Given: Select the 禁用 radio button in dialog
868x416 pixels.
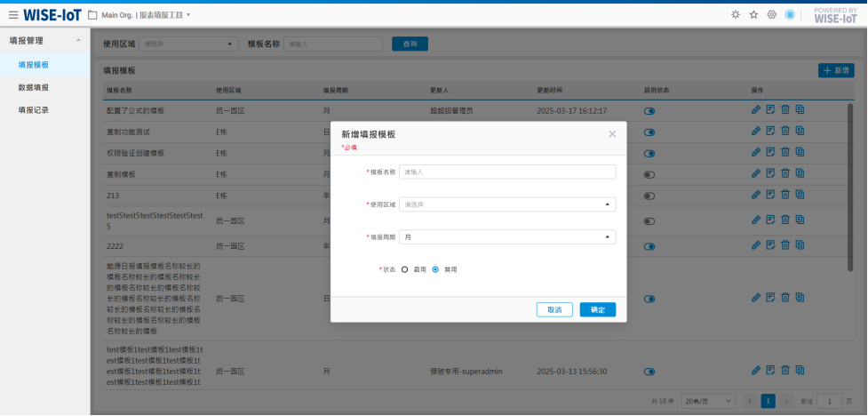Looking at the screenshot, I should 435,269.
